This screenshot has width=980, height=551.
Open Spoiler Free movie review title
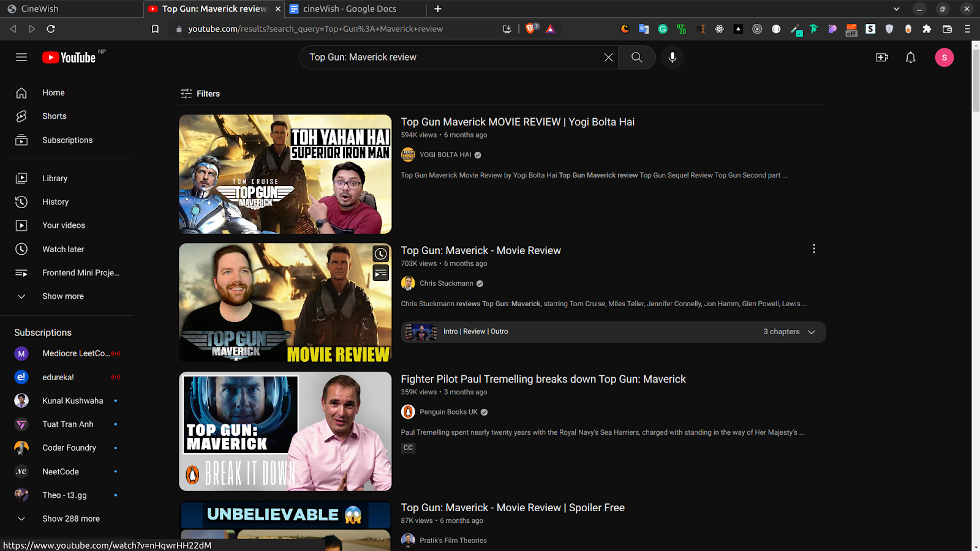[x=513, y=508]
